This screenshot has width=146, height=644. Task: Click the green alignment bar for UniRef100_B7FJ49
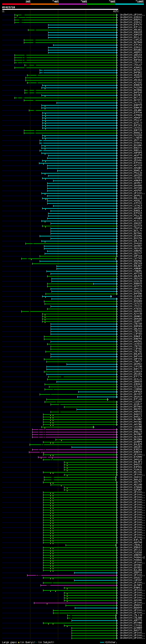point(77,400)
